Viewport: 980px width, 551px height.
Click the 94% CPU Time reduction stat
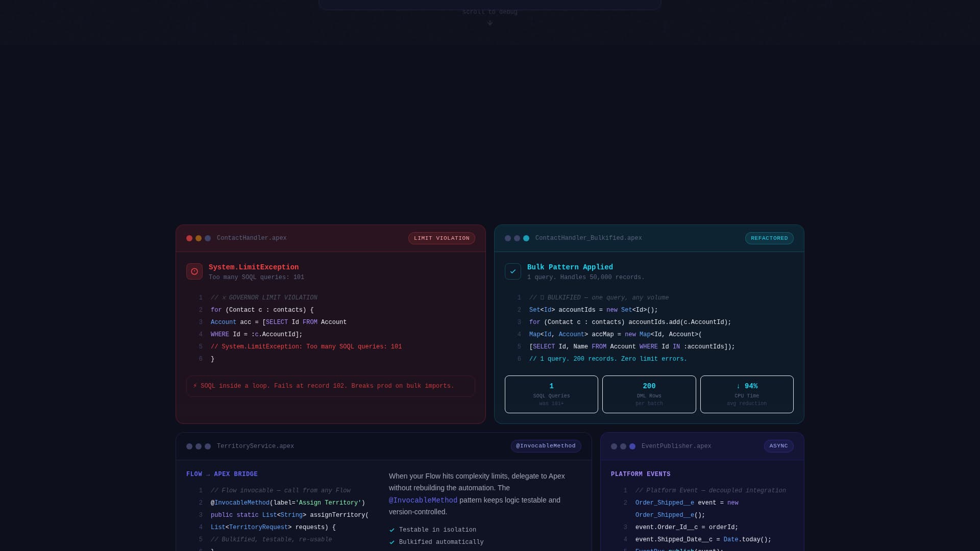point(746,394)
